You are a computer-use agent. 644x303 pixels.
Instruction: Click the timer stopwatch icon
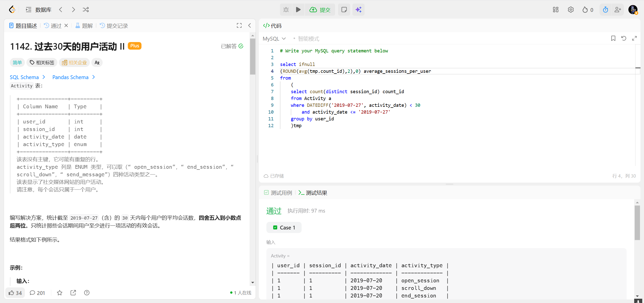605,10
